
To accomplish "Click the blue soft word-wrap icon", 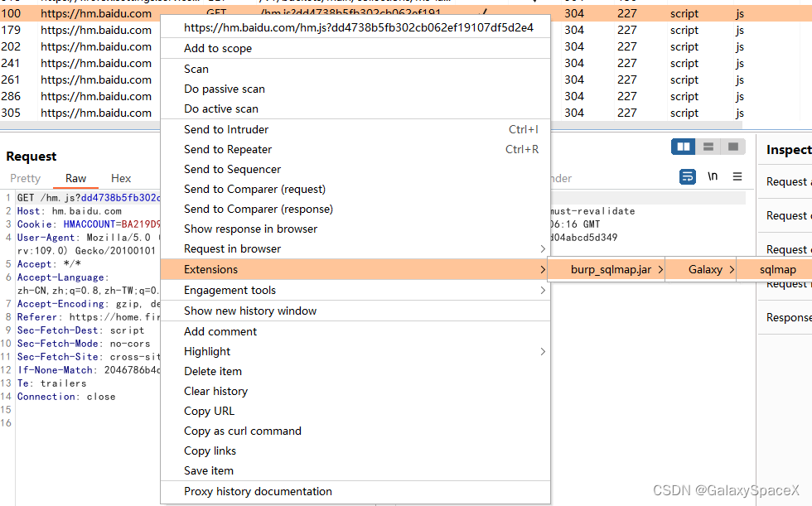I will pyautogui.click(x=687, y=177).
